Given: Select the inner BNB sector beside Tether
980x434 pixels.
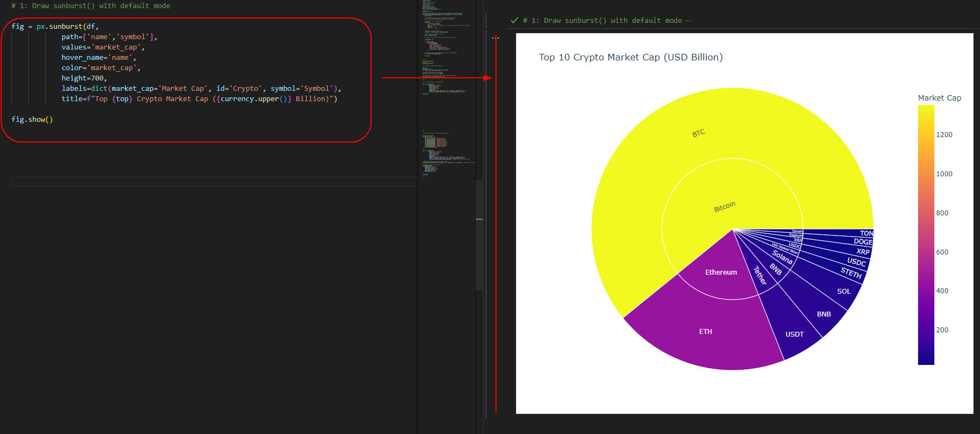Looking at the screenshot, I should click(776, 269).
